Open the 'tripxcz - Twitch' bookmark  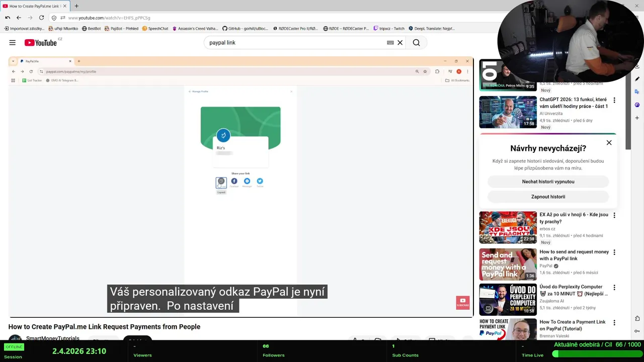click(388, 29)
